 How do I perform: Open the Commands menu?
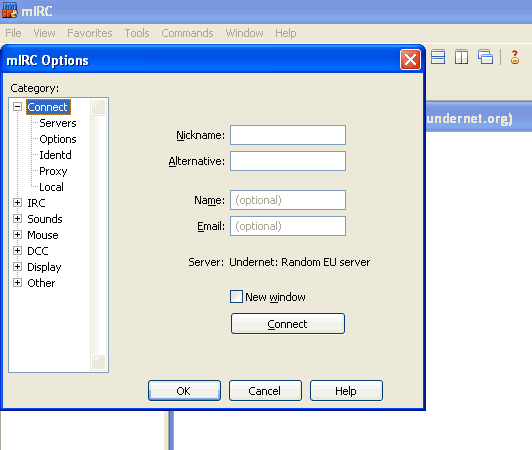[187, 33]
